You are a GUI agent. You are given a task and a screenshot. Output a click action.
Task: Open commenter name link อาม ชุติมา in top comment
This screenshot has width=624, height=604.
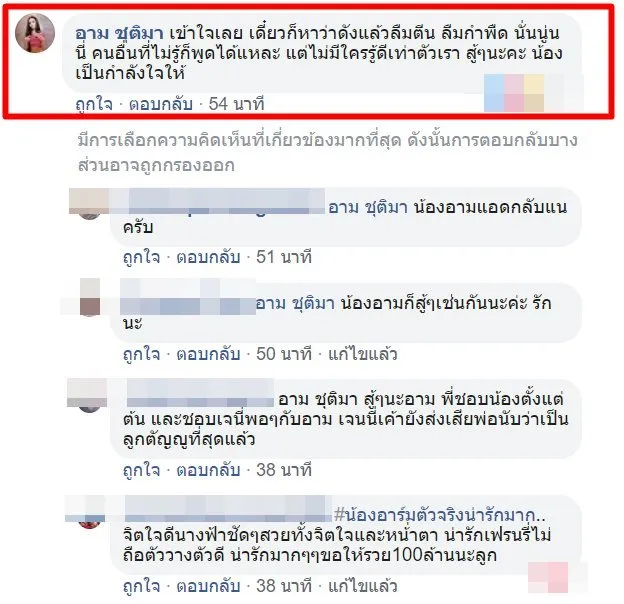pyautogui.click(x=119, y=34)
